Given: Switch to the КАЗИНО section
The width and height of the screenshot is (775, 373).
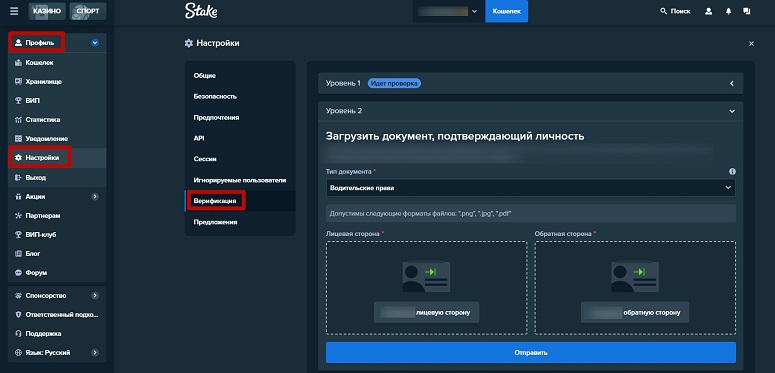Looking at the screenshot, I should [x=47, y=11].
